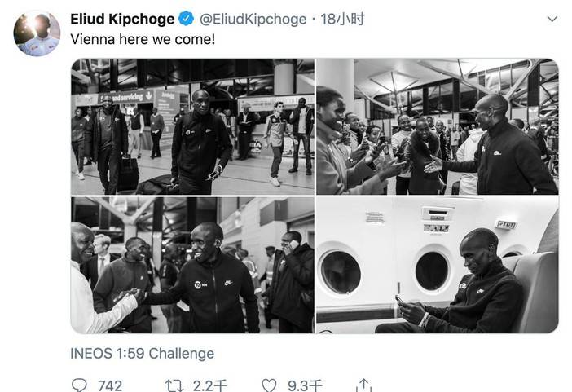Click the retweet arrows icon
The image size is (572, 392).
(x=174, y=385)
